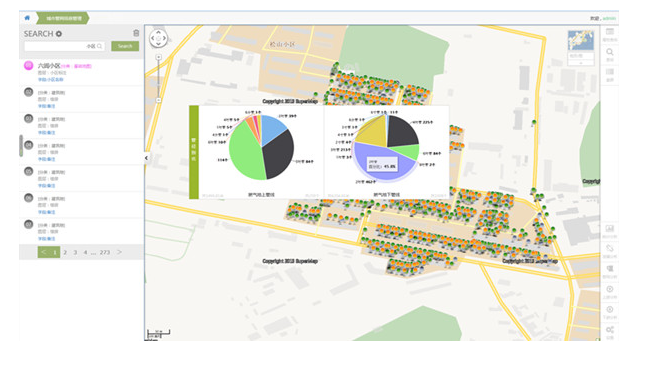647x366 pixels.
Task: Pan map up with compass arrow
Action: click(x=158, y=32)
